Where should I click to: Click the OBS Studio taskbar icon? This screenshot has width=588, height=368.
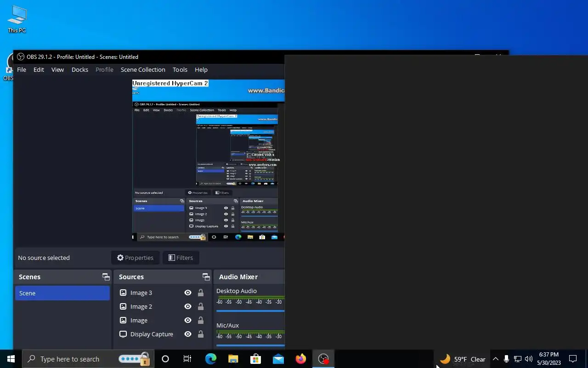[x=323, y=359]
